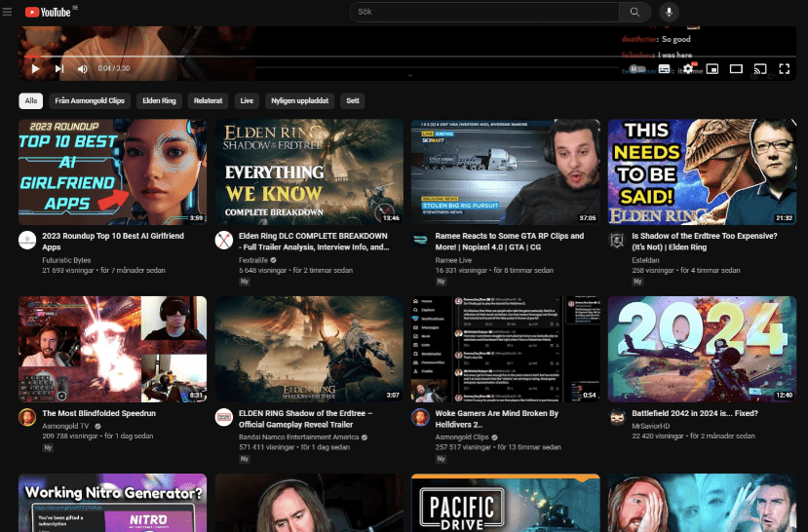This screenshot has width=808, height=532.
Task: Open Official Gameplay Reveal Trailer title
Action: pos(306,419)
